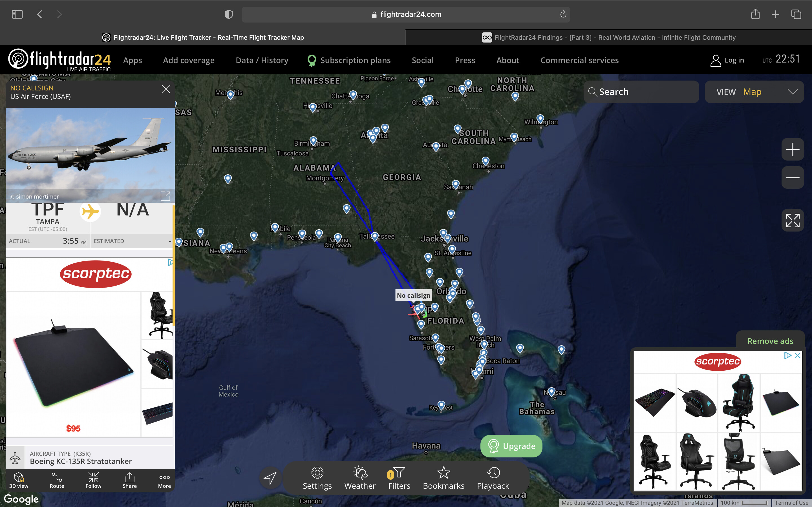Open the Weather layer options

360,478
